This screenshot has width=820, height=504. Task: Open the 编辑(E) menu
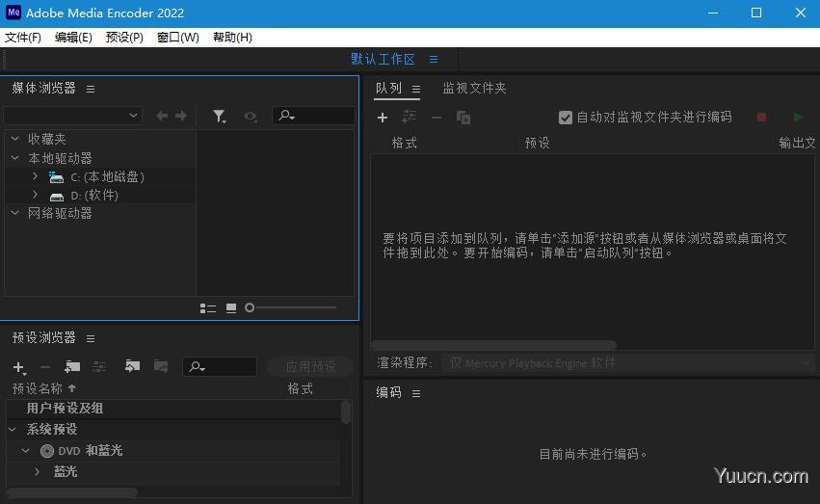point(74,38)
